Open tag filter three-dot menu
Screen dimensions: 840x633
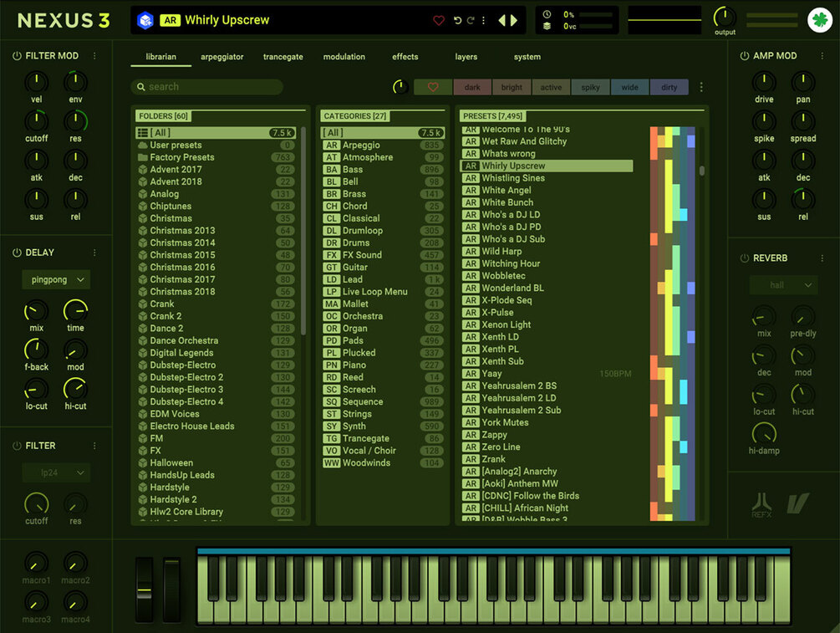tap(701, 87)
